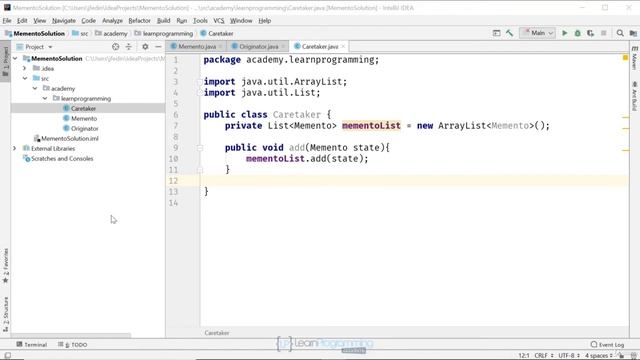Run the Main configuration with green play icon
Image resolution: width=640 pixels, height=360 pixels.
(564, 33)
